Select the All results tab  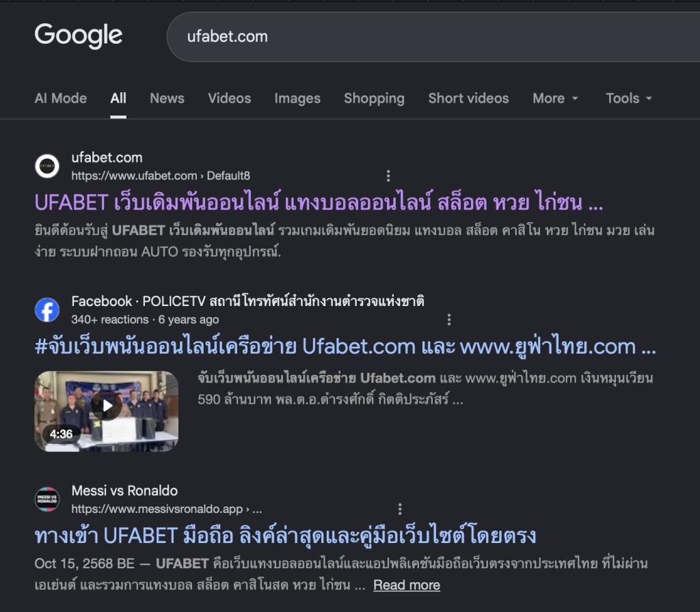[x=118, y=98]
